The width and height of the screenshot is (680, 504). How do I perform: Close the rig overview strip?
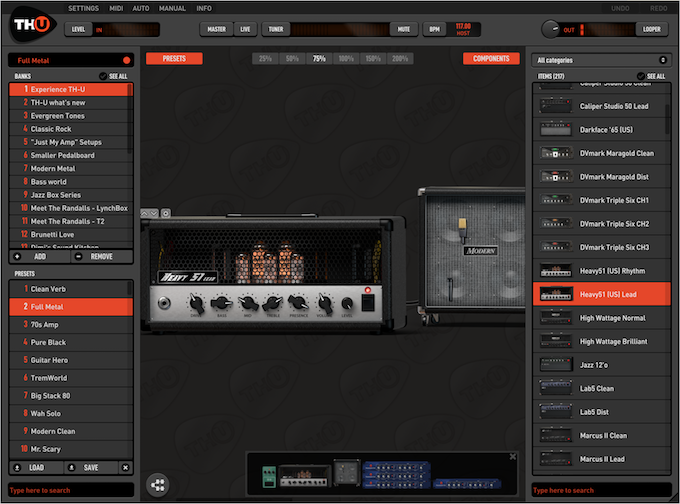[x=513, y=457]
